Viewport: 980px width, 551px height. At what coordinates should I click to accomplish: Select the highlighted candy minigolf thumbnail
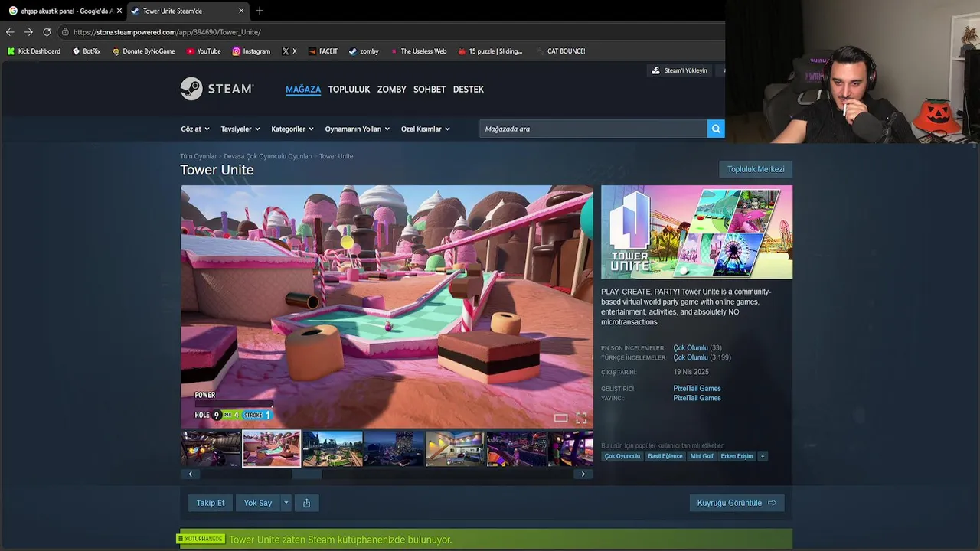point(272,449)
